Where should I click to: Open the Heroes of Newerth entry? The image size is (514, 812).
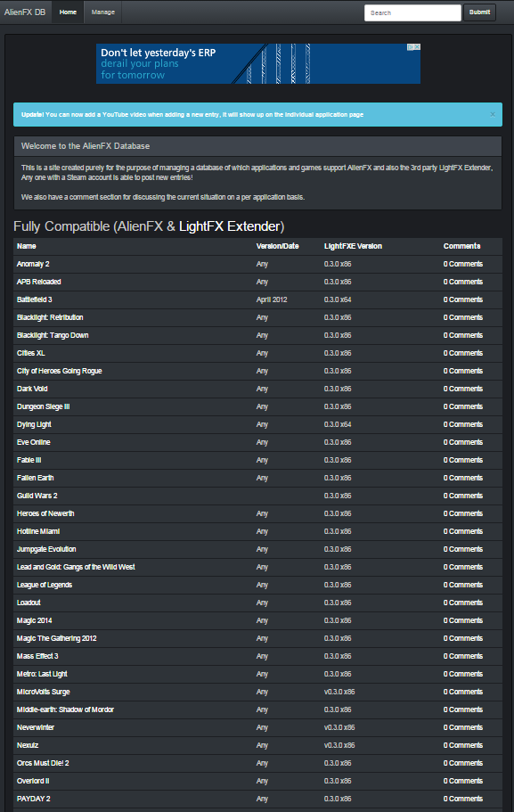(x=45, y=513)
